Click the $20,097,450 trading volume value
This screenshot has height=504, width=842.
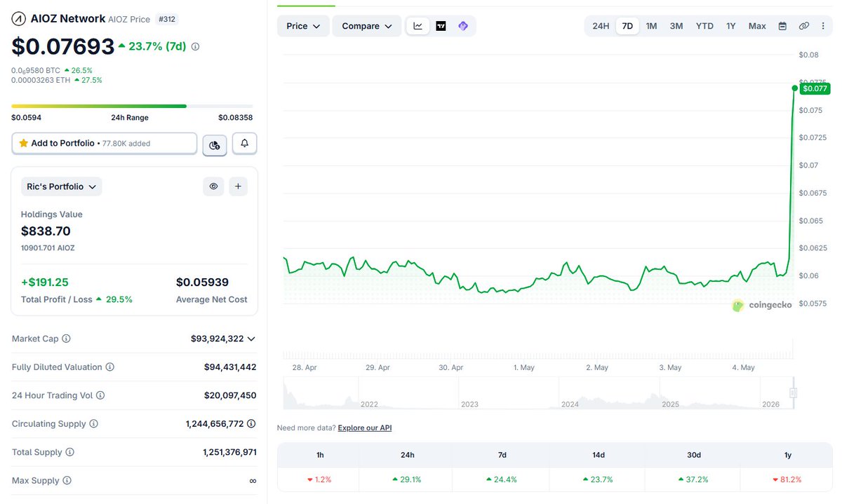(230, 395)
